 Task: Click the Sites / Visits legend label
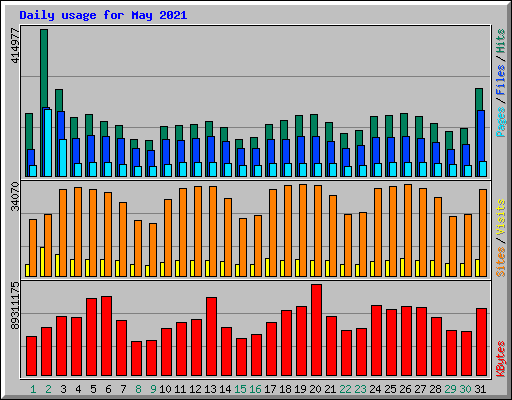[x=501, y=238]
